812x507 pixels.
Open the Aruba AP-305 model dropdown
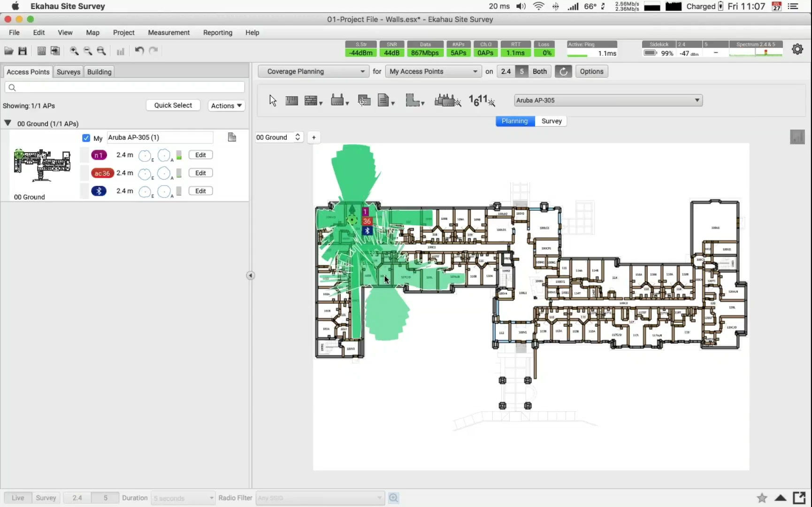coord(608,100)
